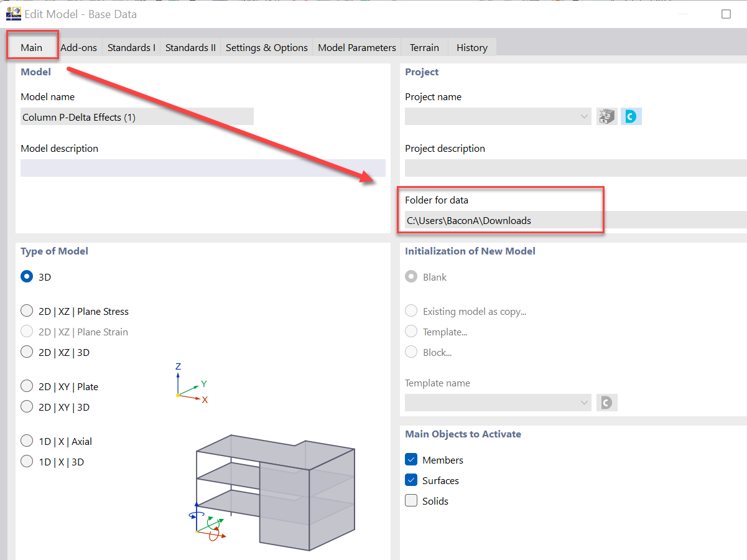Open the Model Parameters tab

click(x=356, y=47)
